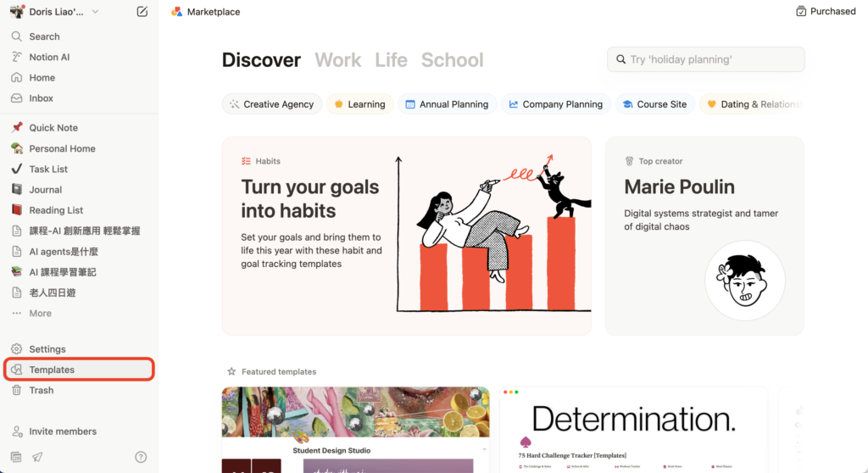Select the Annual Planning category chip
Viewport: 868px width, 473px height.
coord(446,104)
